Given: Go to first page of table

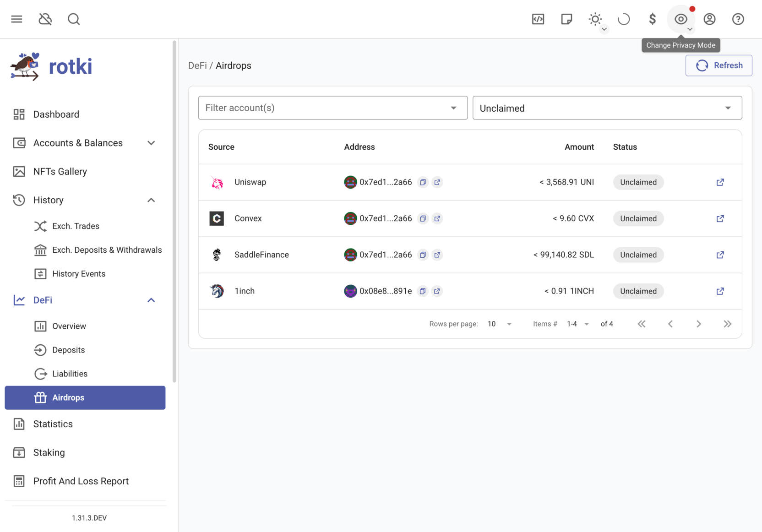Looking at the screenshot, I should point(642,324).
